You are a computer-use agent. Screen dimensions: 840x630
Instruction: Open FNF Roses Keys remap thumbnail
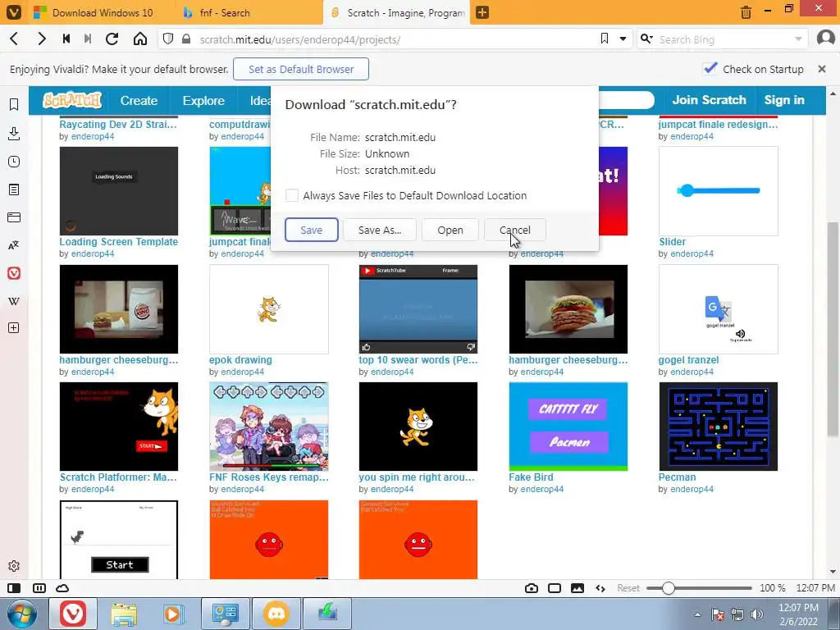[269, 427]
